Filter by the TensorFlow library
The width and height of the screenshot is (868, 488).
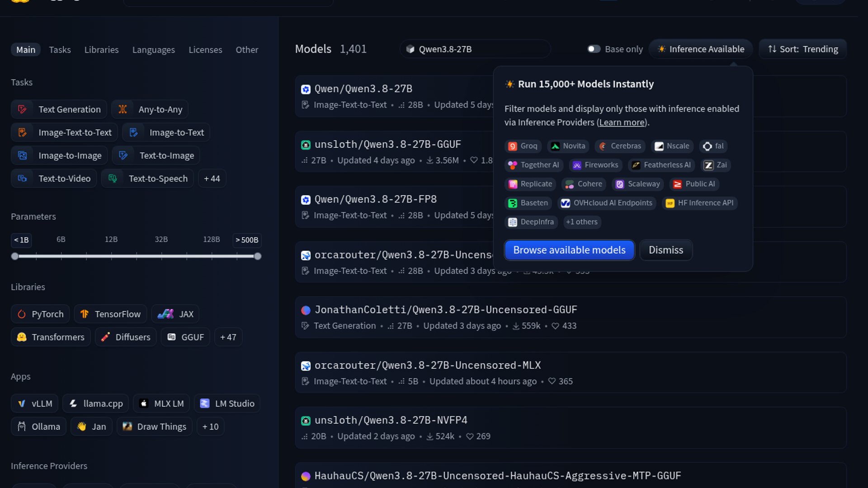click(x=110, y=314)
